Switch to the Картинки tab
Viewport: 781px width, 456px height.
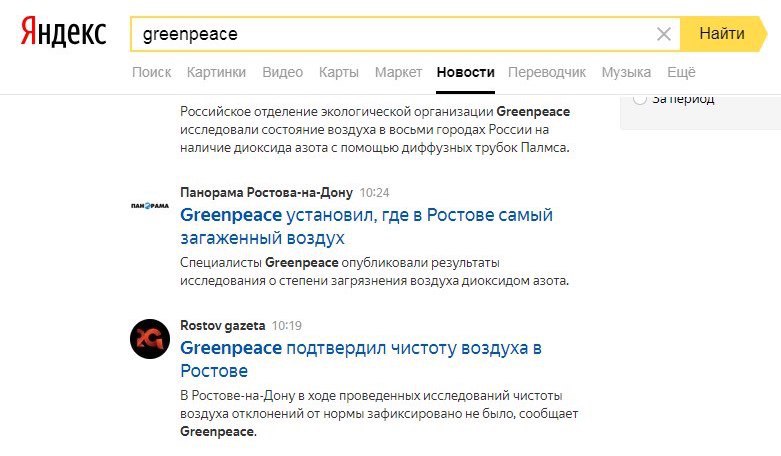tap(216, 72)
